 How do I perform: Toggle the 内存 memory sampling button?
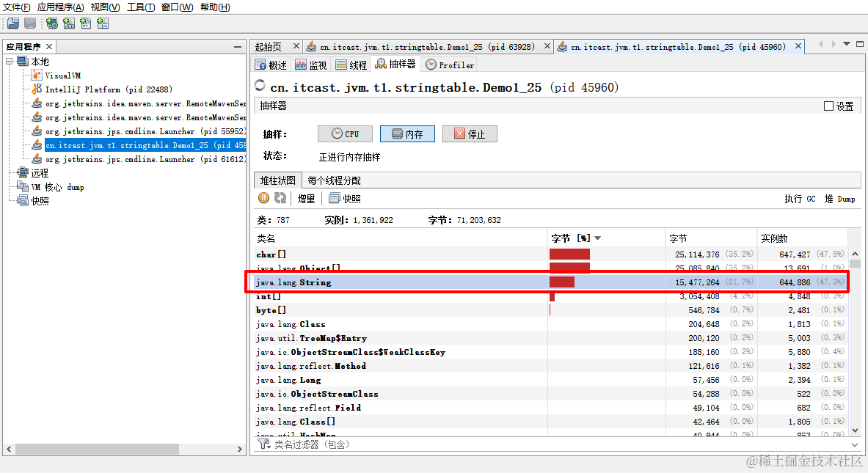(407, 134)
